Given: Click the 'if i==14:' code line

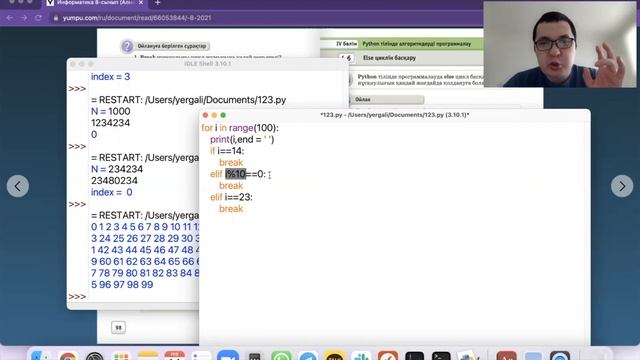Looking at the screenshot, I should tap(227, 151).
